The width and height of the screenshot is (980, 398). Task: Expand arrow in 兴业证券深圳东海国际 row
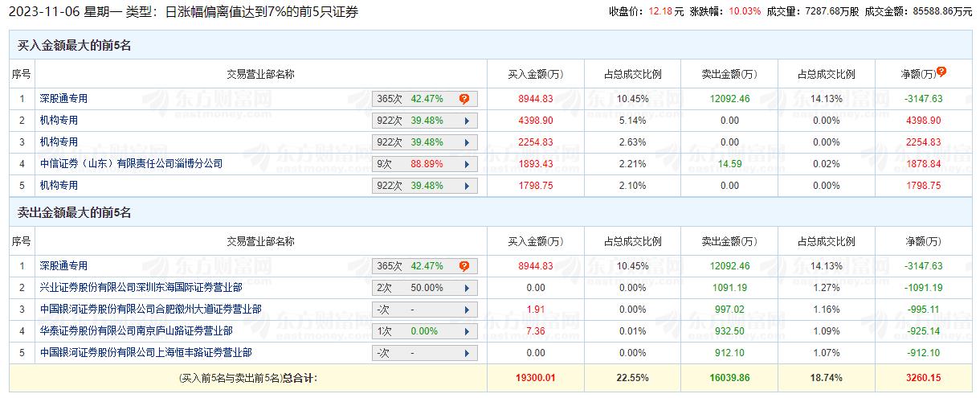(x=466, y=288)
